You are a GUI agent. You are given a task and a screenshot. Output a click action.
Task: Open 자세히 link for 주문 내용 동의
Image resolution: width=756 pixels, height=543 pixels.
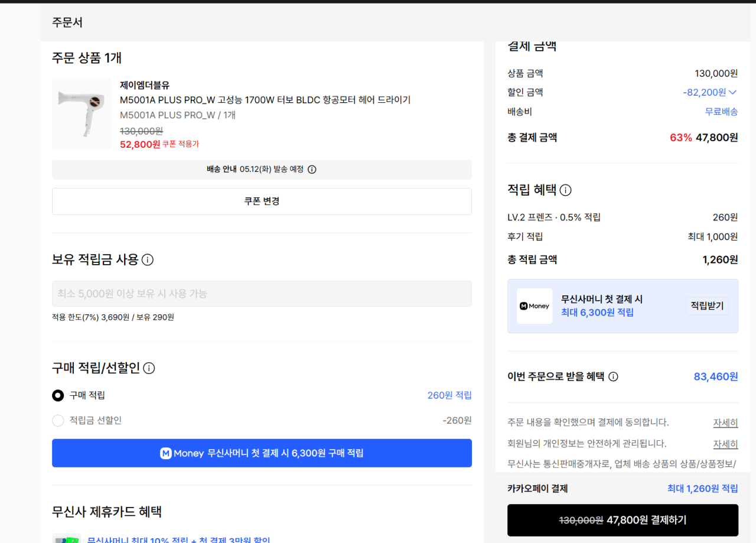725,423
